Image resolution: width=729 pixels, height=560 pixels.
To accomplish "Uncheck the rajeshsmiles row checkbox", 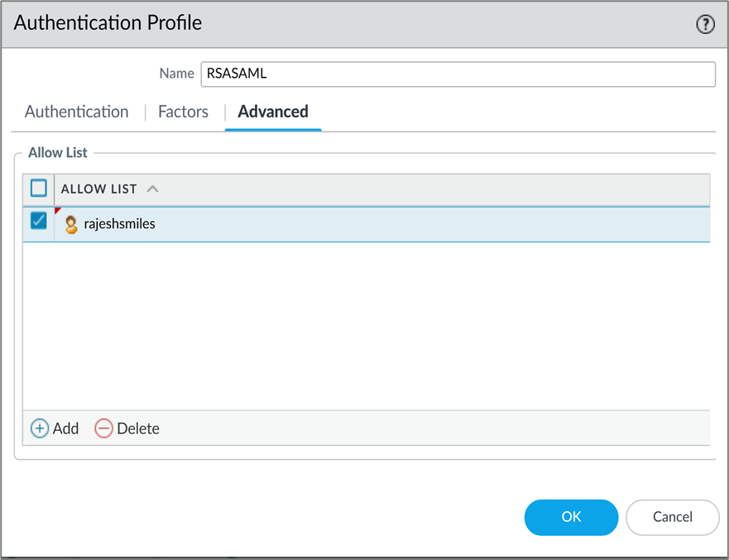I will click(39, 221).
